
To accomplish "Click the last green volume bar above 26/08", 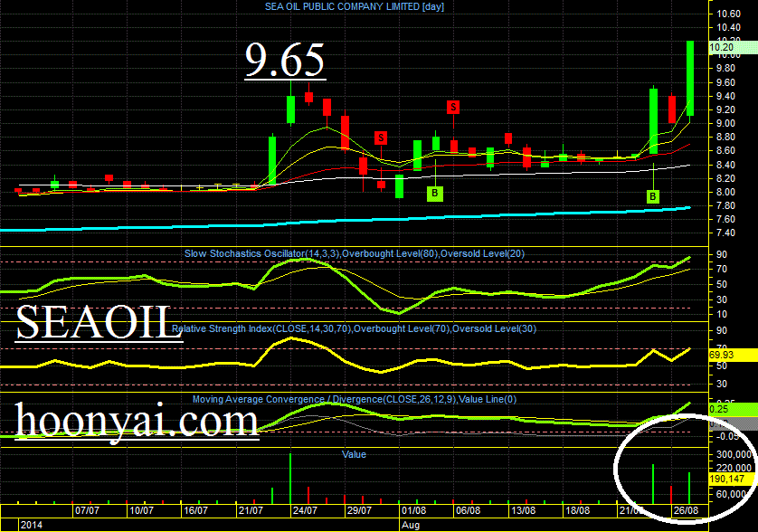I will tap(689, 488).
